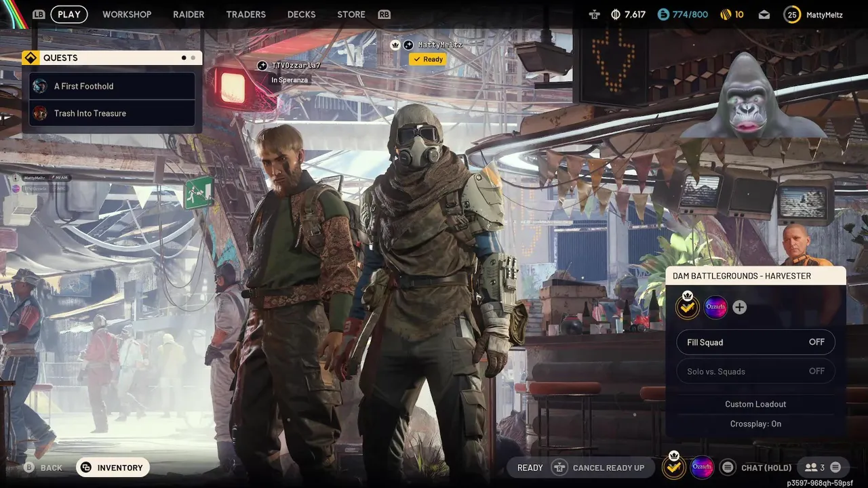Screen dimensions: 868x488
Task: Select the second quests page dot
Action: coord(193,58)
